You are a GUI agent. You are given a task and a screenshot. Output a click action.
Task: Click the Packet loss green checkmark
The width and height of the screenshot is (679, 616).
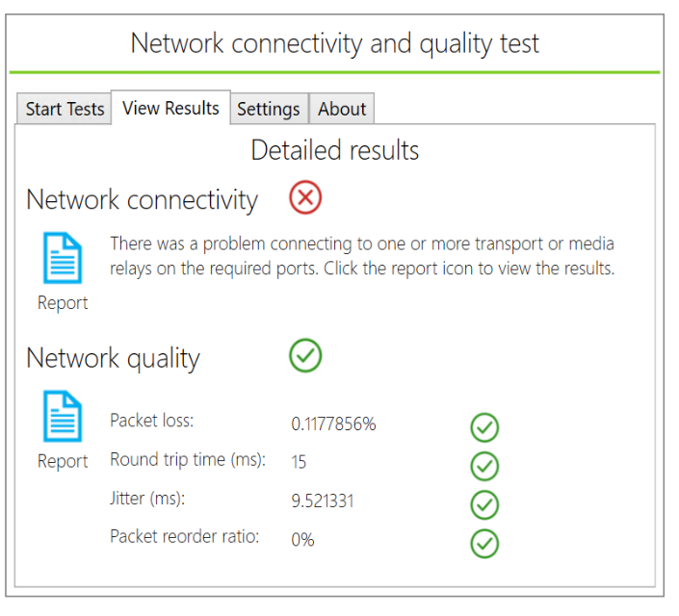484,427
